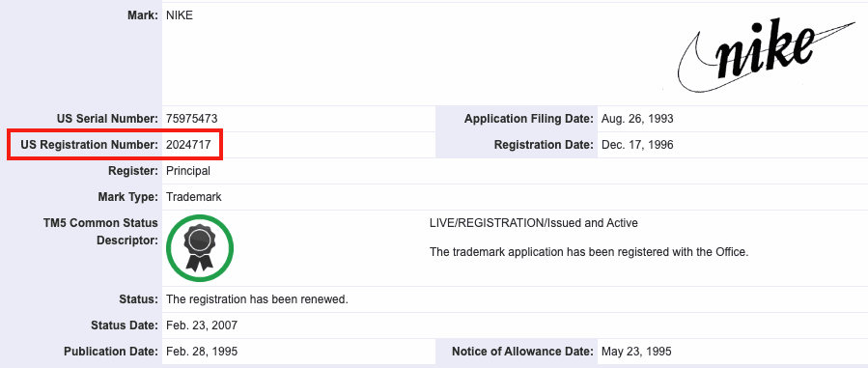Select filing date Aug. 26, 1993
Viewport: 868px width, 368px height.
point(637,119)
